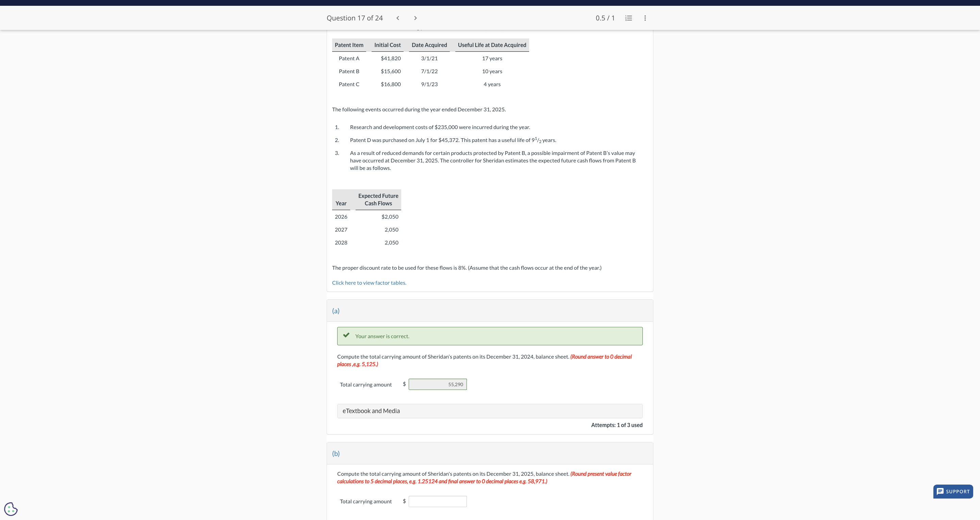Open the vertical three-dot options menu
The width and height of the screenshot is (980, 520).
click(x=645, y=18)
